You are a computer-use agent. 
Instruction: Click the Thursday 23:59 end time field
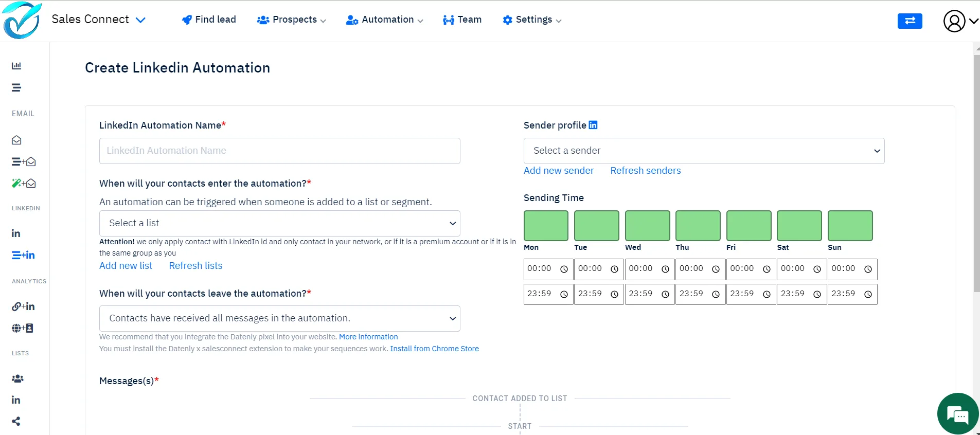coord(701,294)
